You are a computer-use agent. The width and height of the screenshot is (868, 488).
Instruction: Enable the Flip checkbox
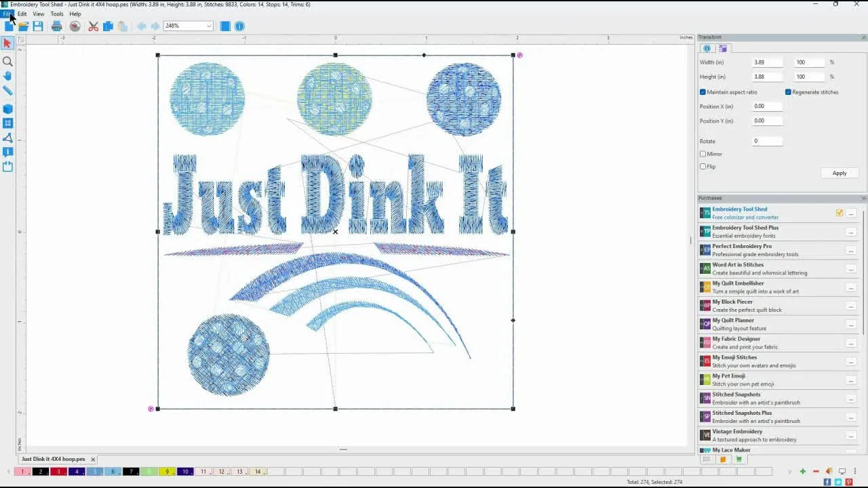(x=703, y=166)
